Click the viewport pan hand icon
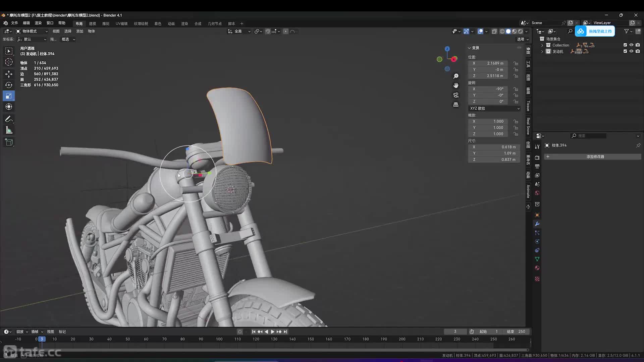Screen dimensions: 644x362 point(456,86)
